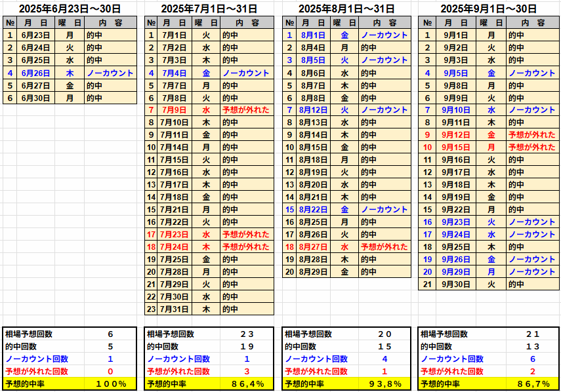Select the 2025年8月1日～31日 table title

(346, 9)
